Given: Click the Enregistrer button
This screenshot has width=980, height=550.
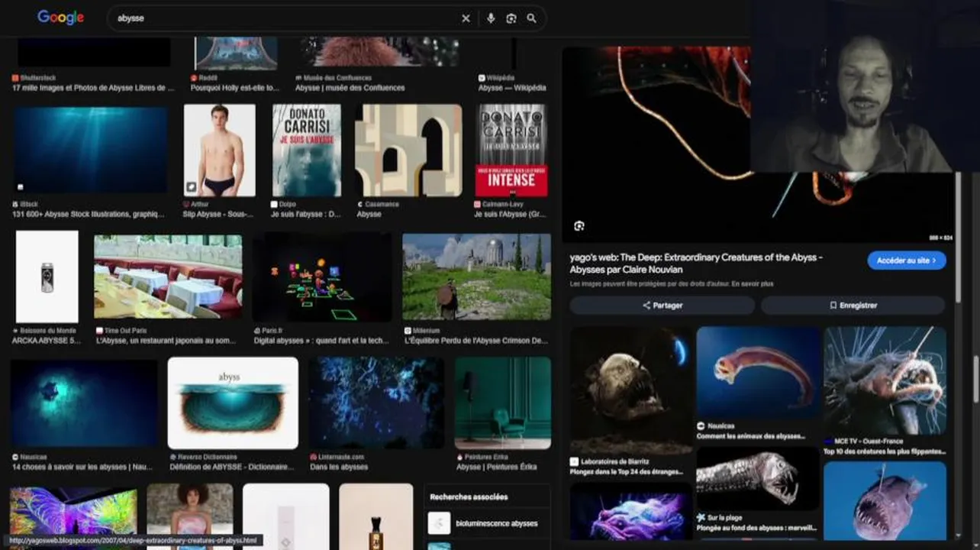Looking at the screenshot, I should point(853,305).
